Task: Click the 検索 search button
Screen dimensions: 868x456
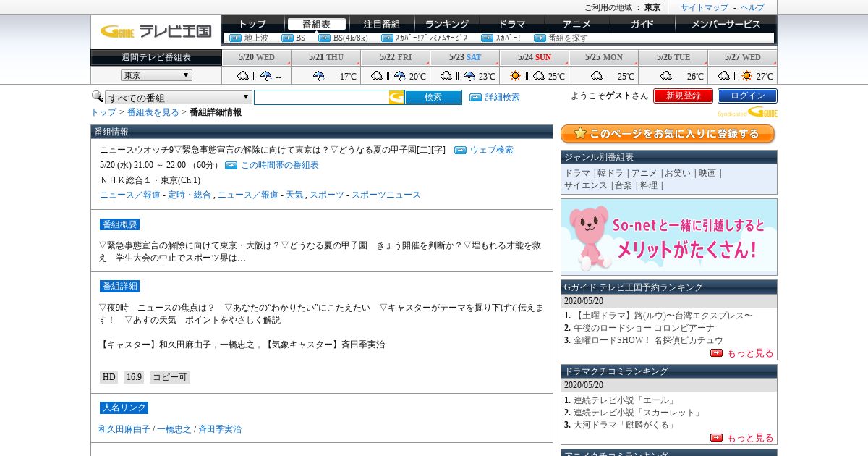Action: click(433, 97)
